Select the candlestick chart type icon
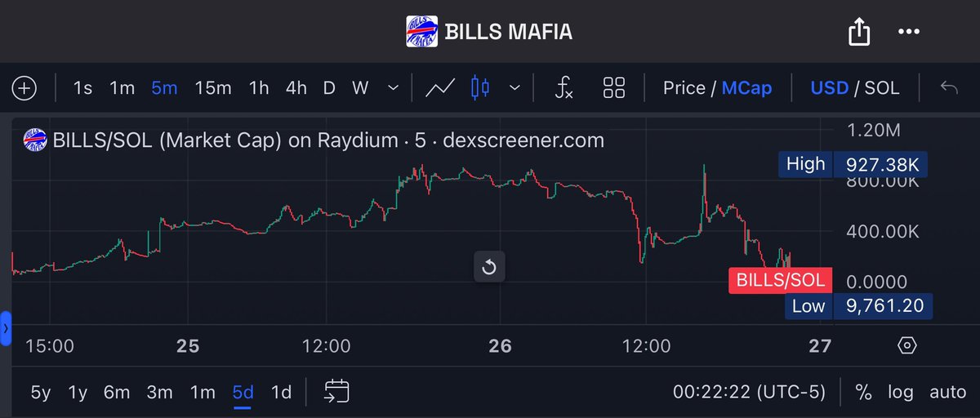The width and height of the screenshot is (980, 418). point(481,88)
